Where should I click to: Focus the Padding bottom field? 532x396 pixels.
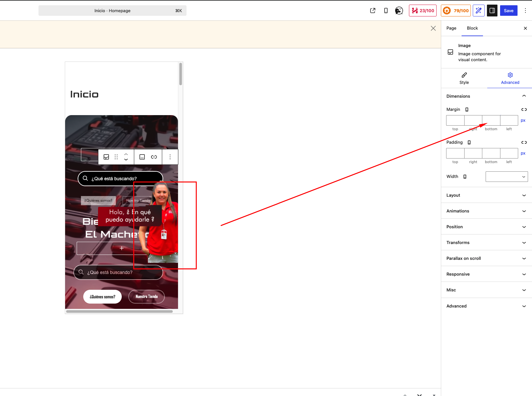click(x=491, y=153)
